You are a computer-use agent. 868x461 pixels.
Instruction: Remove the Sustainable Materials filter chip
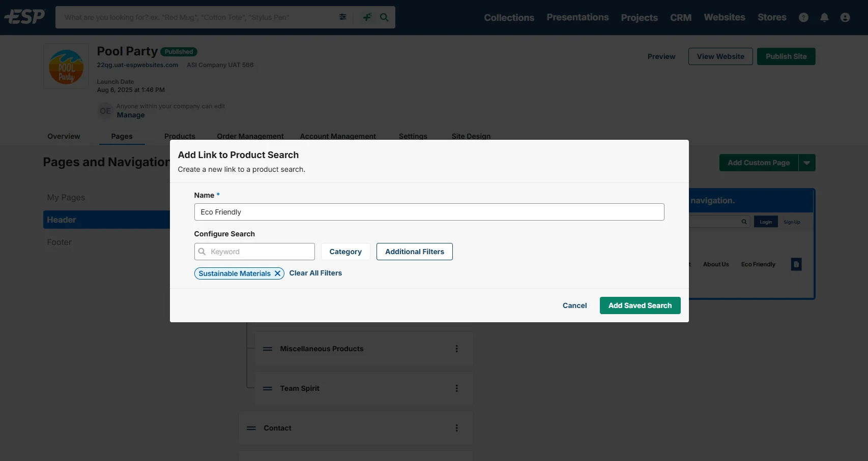[x=278, y=273]
